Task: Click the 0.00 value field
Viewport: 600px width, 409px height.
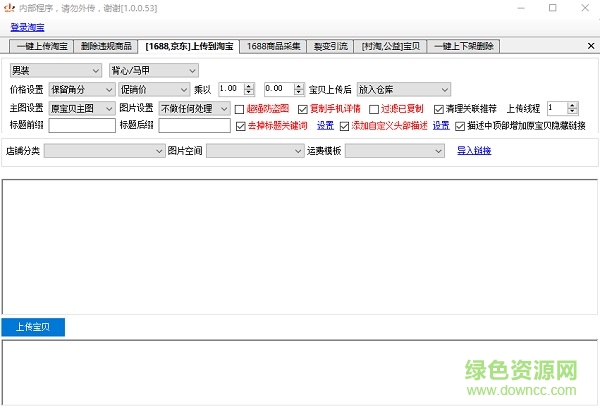Action: [x=279, y=89]
